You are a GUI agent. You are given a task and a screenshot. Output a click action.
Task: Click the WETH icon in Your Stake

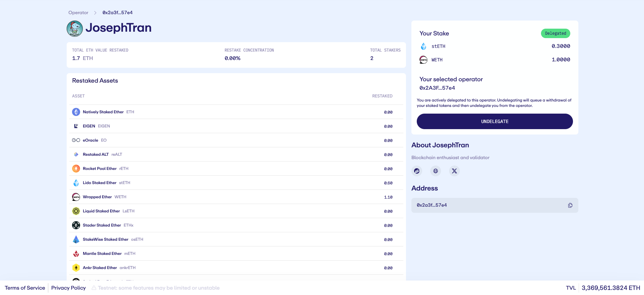click(x=423, y=60)
